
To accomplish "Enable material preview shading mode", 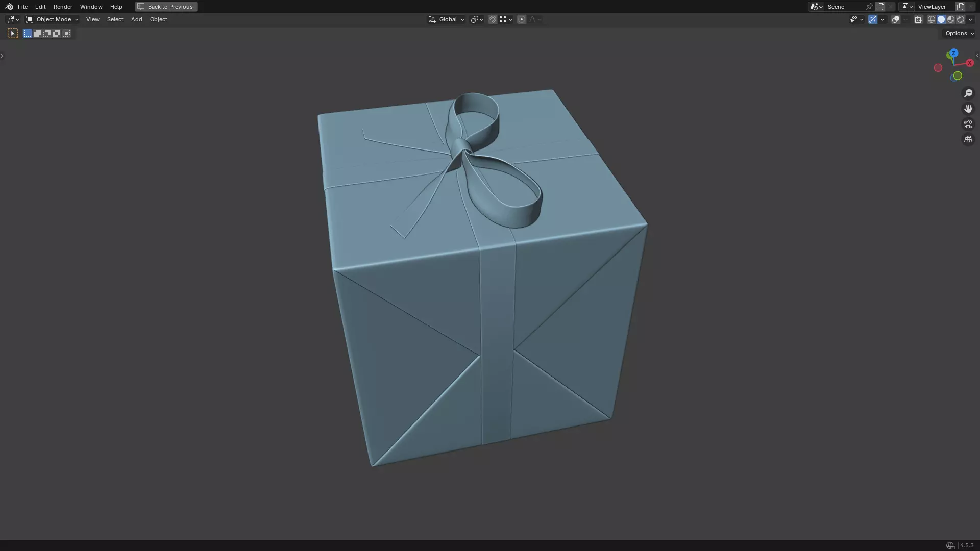I will 951,19.
